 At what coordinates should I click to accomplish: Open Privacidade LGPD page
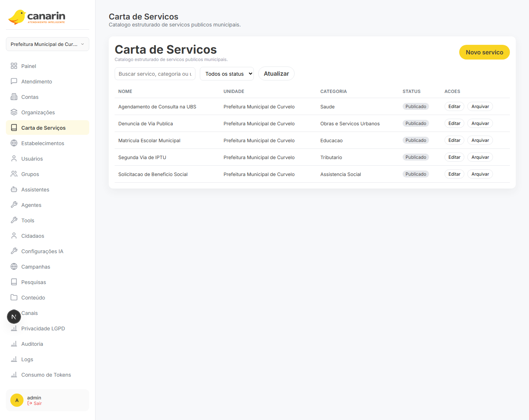click(47, 329)
